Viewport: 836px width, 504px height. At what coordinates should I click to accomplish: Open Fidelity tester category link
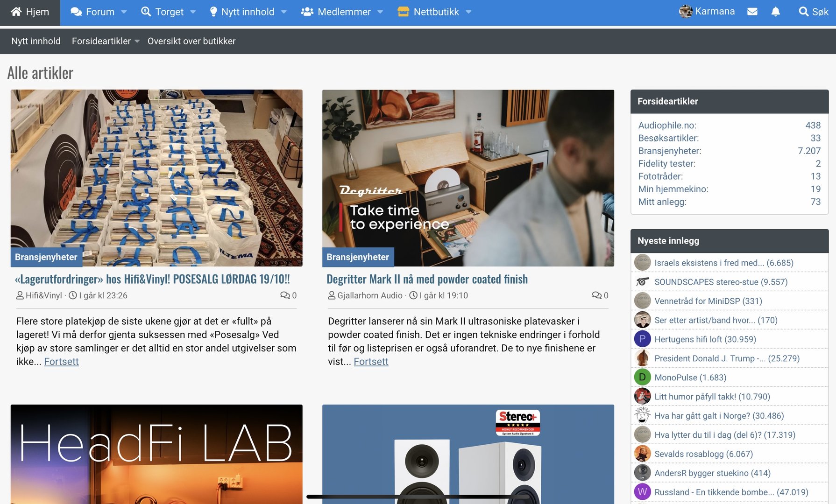pyautogui.click(x=666, y=163)
